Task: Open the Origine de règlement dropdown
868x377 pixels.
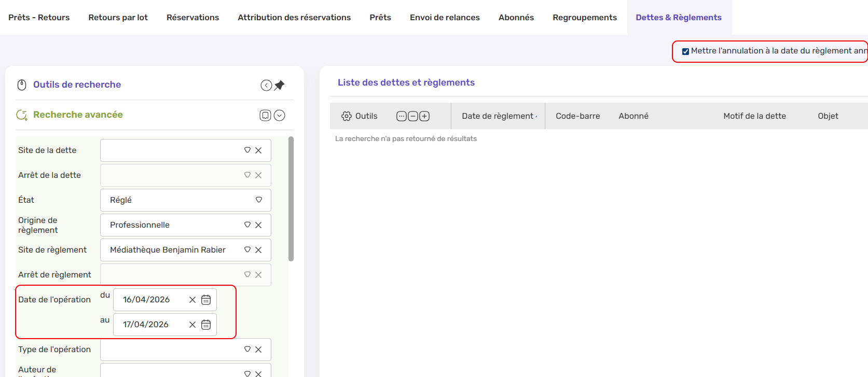Action: tap(247, 225)
